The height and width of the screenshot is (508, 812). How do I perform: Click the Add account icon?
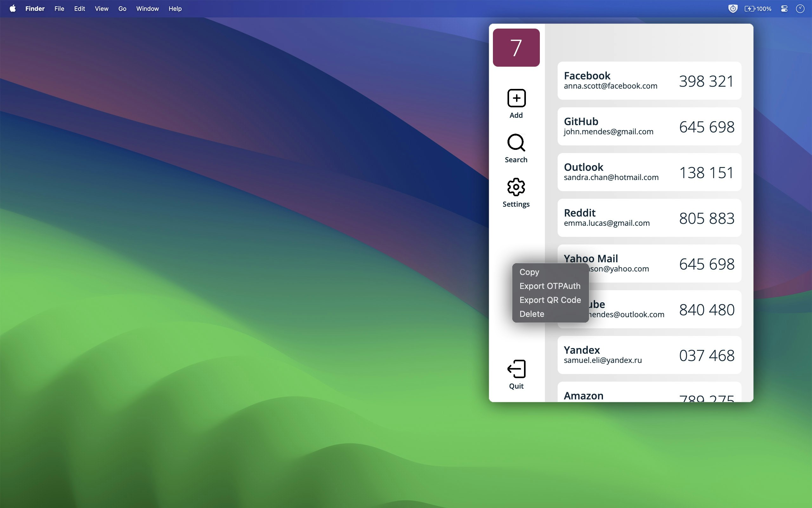[x=516, y=98]
